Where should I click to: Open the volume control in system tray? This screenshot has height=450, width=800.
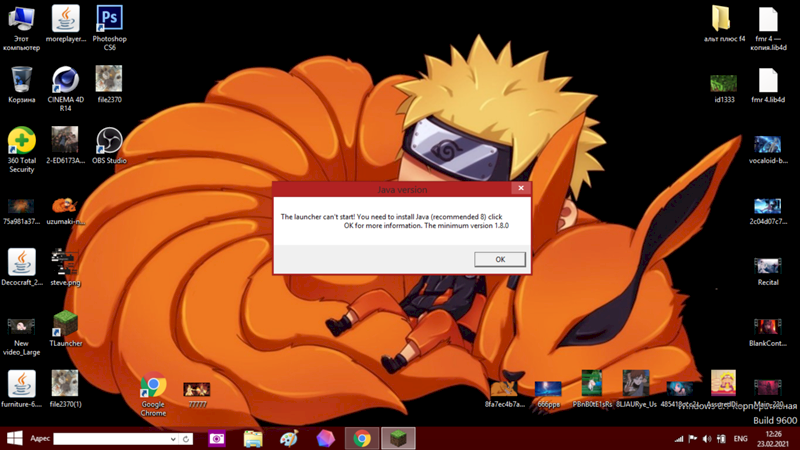[x=707, y=439]
